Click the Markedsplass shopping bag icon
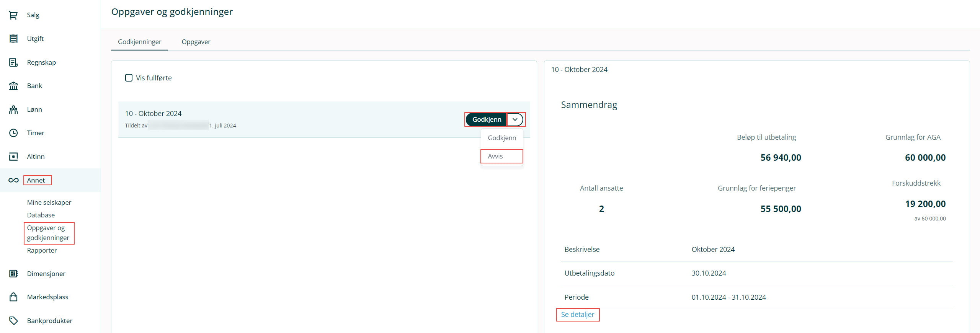980x333 pixels. click(x=13, y=297)
